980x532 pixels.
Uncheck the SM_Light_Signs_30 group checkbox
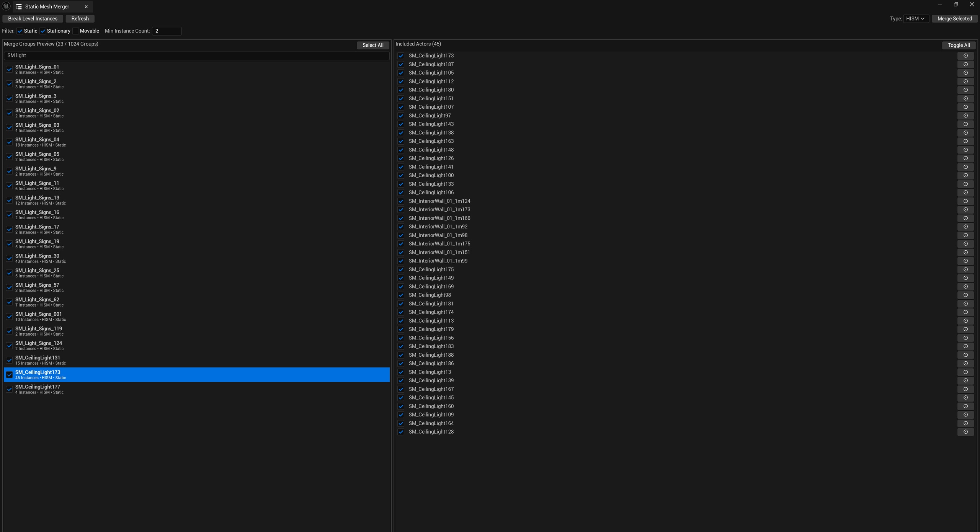pyautogui.click(x=9, y=258)
